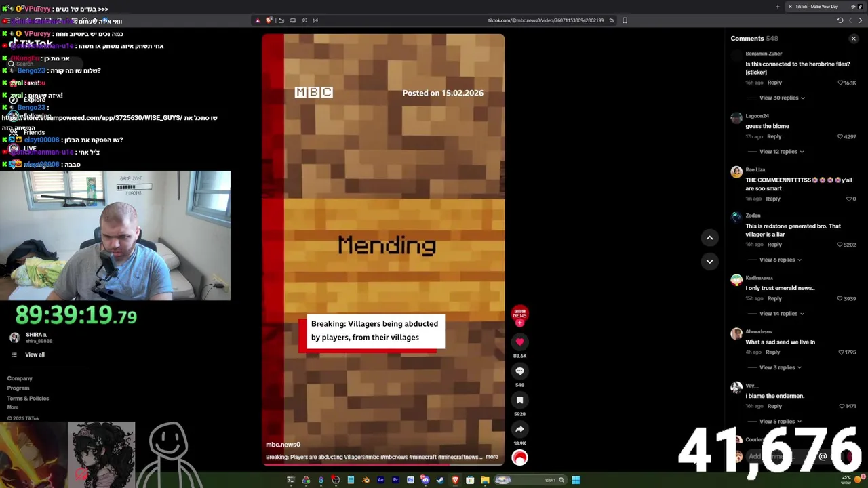Open the terminal icon in taskbar
868x488 pixels.
pyautogui.click(x=291, y=480)
